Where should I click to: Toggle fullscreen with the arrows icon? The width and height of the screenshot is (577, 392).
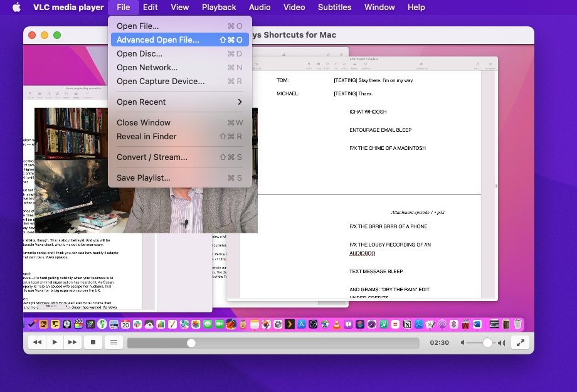[521, 342]
